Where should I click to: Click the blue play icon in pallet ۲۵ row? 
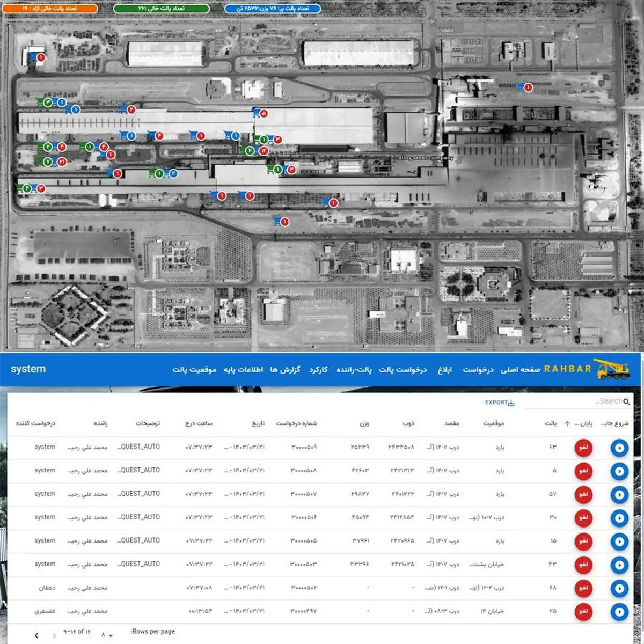(x=619, y=612)
